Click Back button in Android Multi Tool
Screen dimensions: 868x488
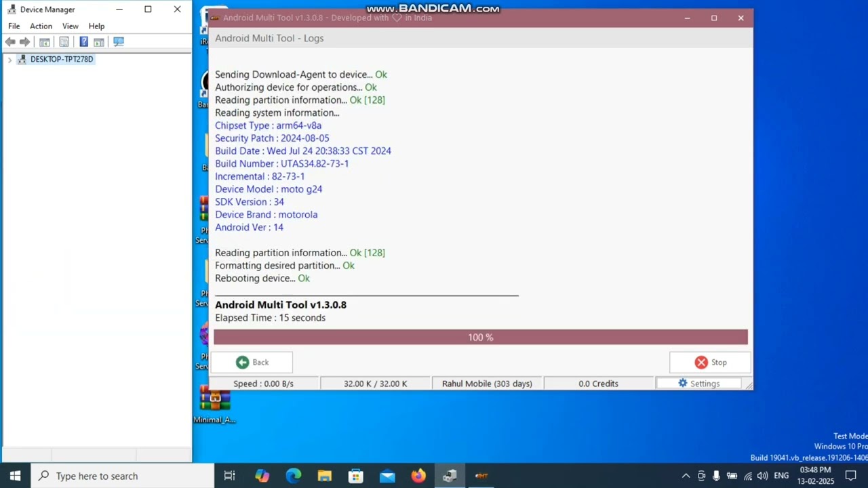click(x=252, y=362)
